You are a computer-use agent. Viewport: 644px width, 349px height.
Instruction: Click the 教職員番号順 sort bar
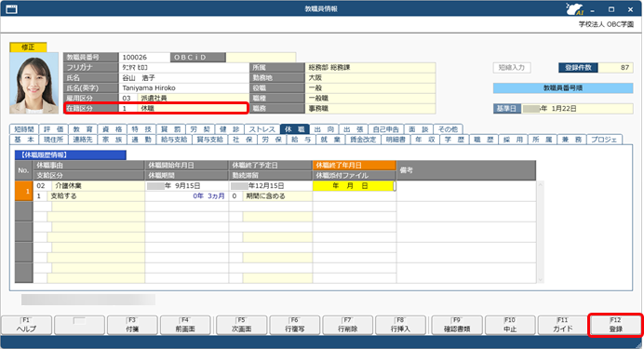[563, 87]
